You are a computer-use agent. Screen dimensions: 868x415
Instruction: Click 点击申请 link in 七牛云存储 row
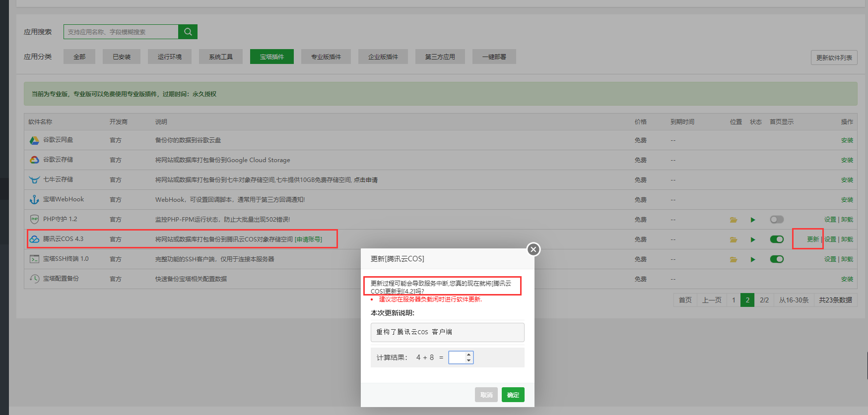click(366, 180)
